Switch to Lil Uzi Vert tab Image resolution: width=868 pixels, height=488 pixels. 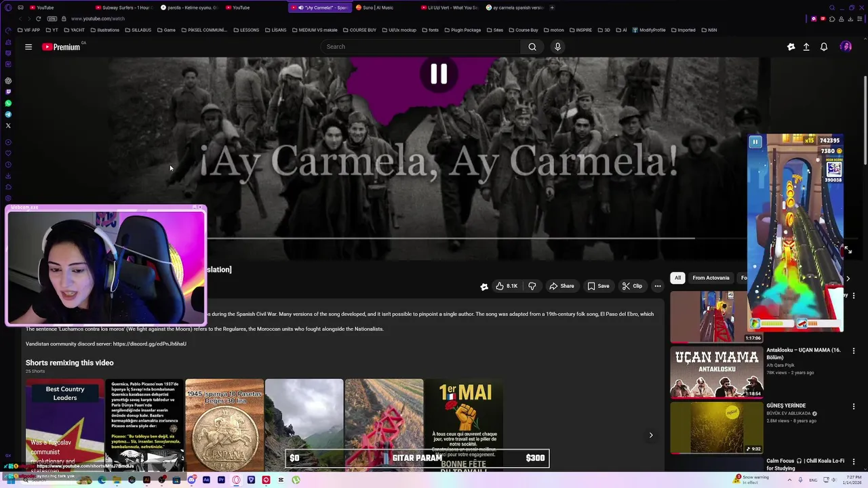449,7
